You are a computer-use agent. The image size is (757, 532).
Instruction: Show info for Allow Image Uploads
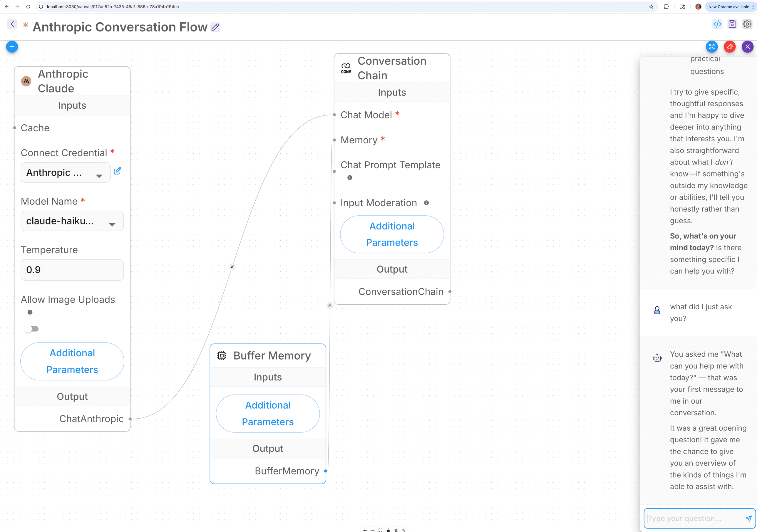[x=30, y=312]
